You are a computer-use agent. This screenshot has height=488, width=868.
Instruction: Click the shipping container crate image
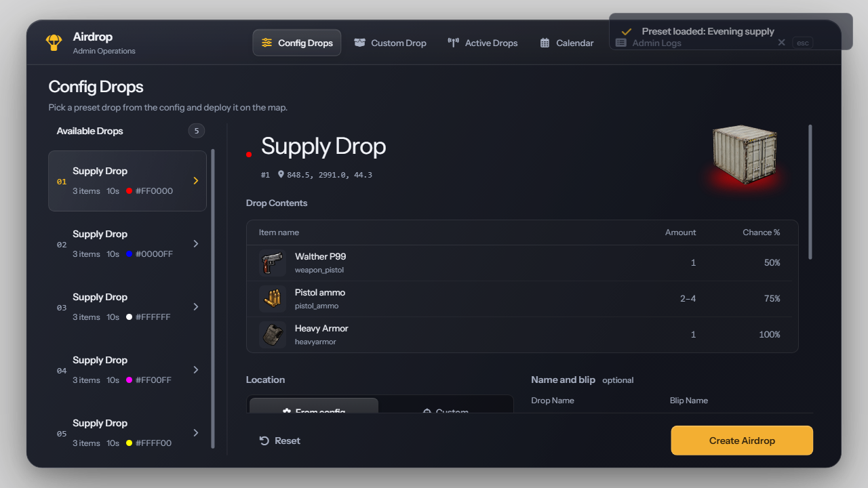[x=744, y=155]
